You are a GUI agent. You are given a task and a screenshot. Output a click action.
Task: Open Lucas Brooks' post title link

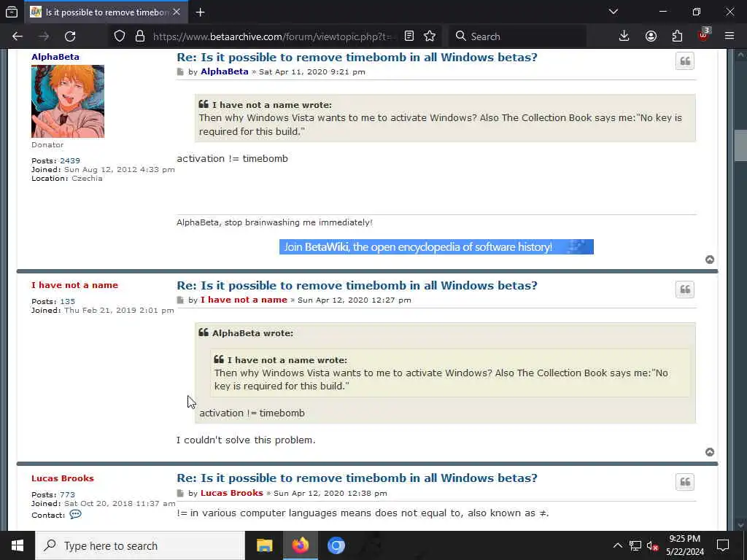(357, 478)
